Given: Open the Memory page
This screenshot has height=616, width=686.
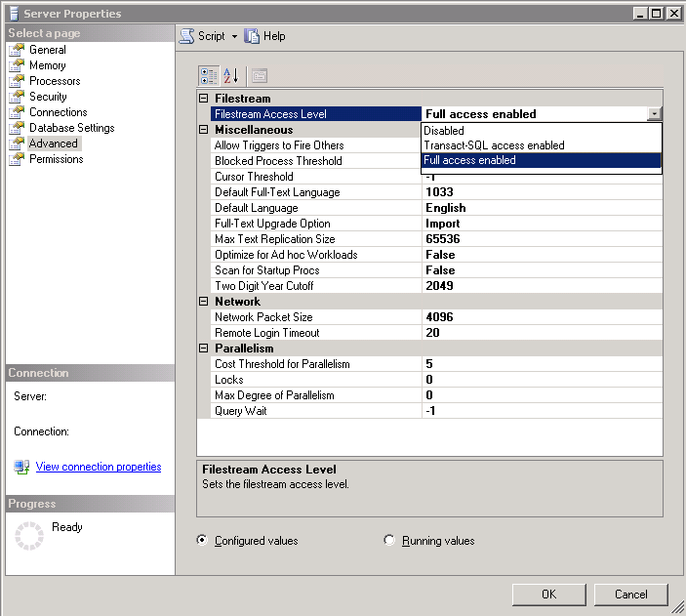Looking at the screenshot, I should (48, 65).
